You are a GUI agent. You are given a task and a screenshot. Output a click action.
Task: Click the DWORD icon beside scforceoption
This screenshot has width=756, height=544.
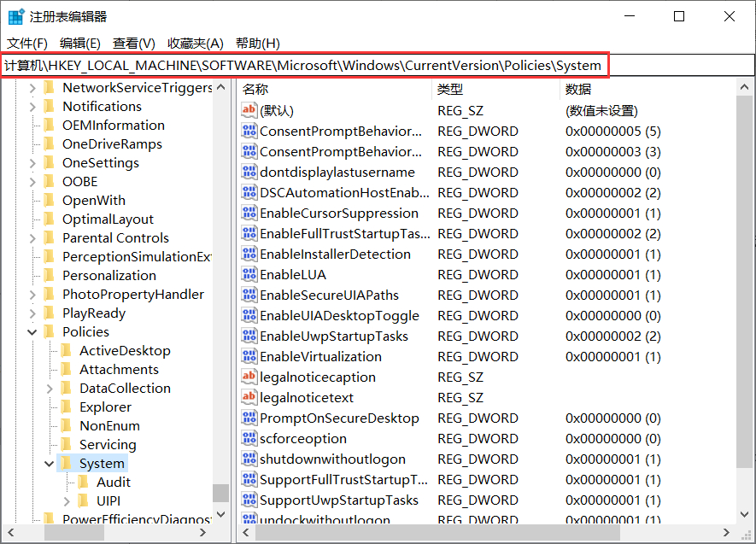click(x=250, y=438)
